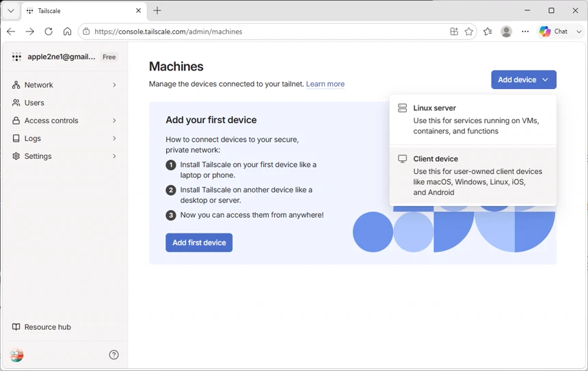Go forward in the browser
Screen dimensions: 588x371
pos(29,31)
